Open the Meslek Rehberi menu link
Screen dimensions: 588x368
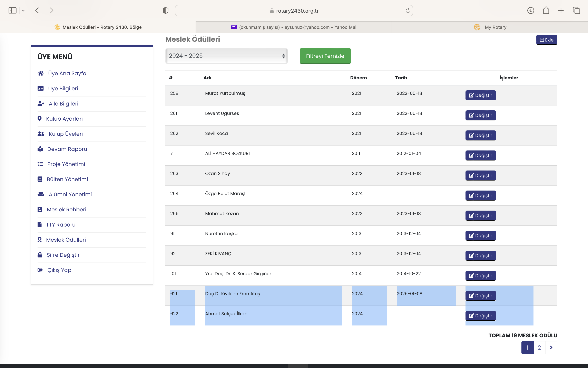click(66, 210)
